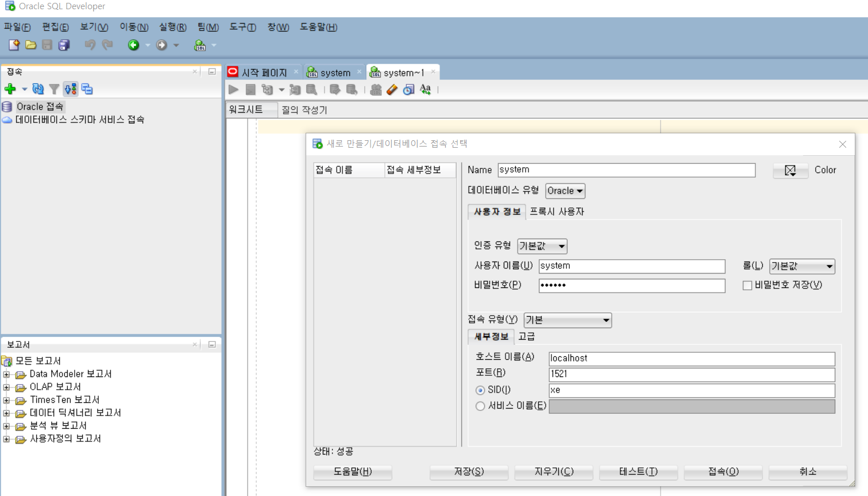Viewport: 868px width, 496px height.
Task: Click the Name input field
Action: click(x=626, y=170)
